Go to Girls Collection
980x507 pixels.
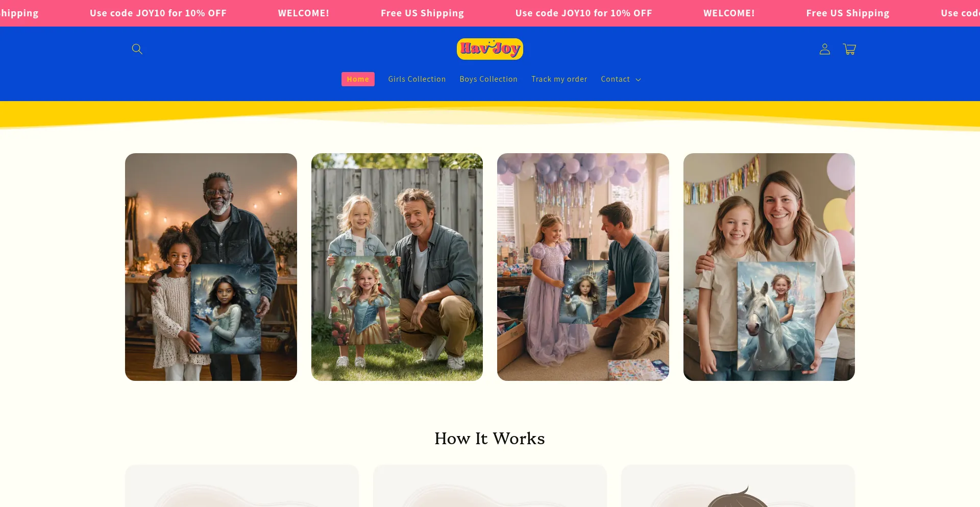click(x=417, y=79)
